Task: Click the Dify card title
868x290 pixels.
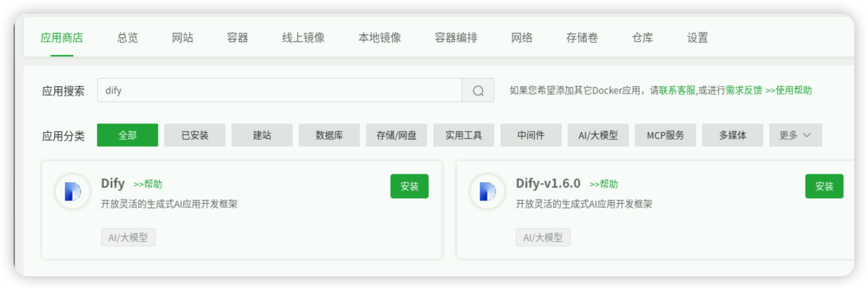Action: tap(113, 184)
